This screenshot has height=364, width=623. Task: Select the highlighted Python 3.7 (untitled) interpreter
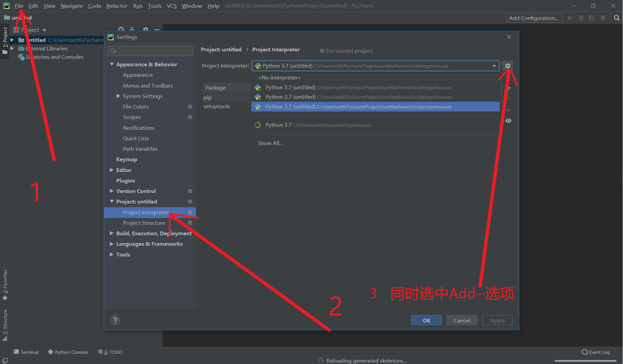(375, 107)
